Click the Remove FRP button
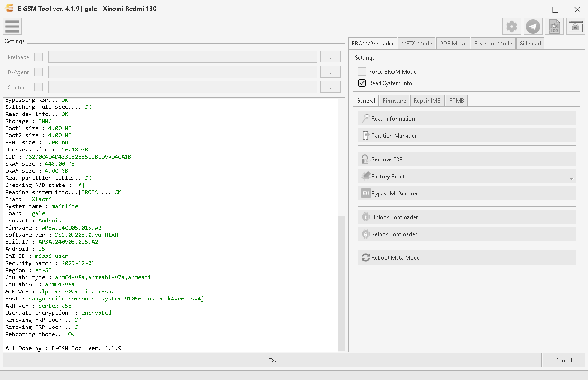This screenshot has height=380, width=588. pyautogui.click(x=467, y=159)
